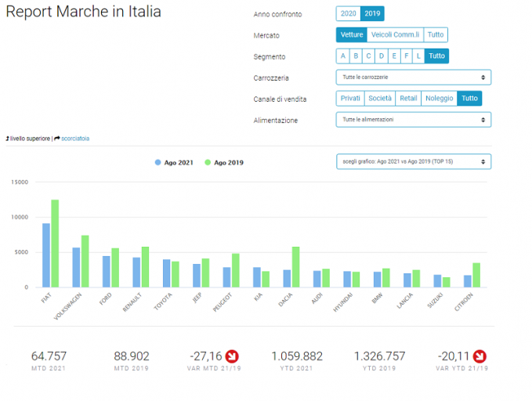Open the scorciatoia link

click(x=75, y=139)
